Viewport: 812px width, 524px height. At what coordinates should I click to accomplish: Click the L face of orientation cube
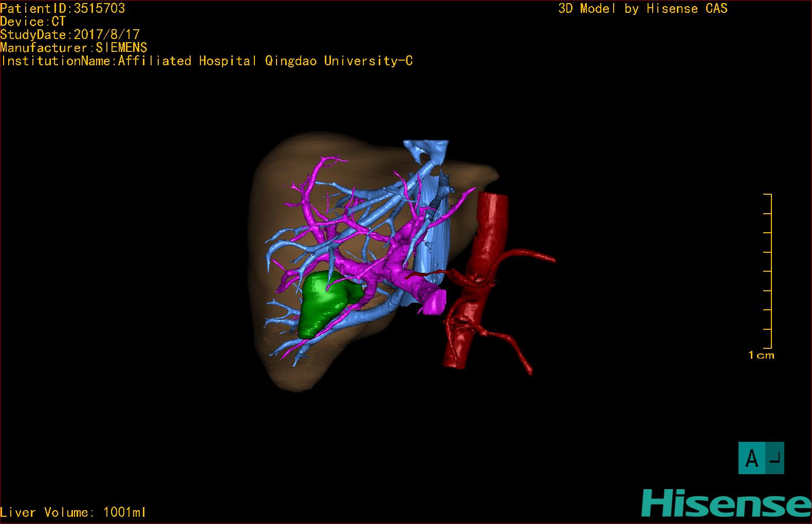[x=775, y=458]
